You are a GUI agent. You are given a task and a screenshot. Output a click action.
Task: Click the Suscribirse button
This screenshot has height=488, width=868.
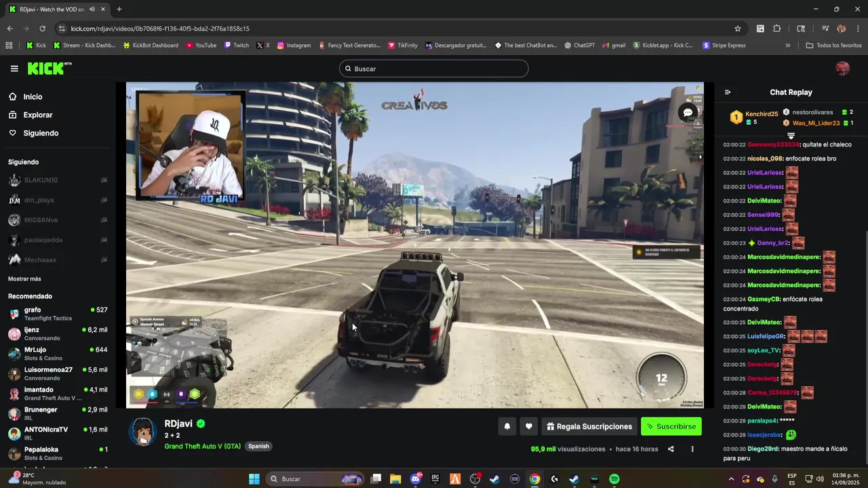[671, 426]
